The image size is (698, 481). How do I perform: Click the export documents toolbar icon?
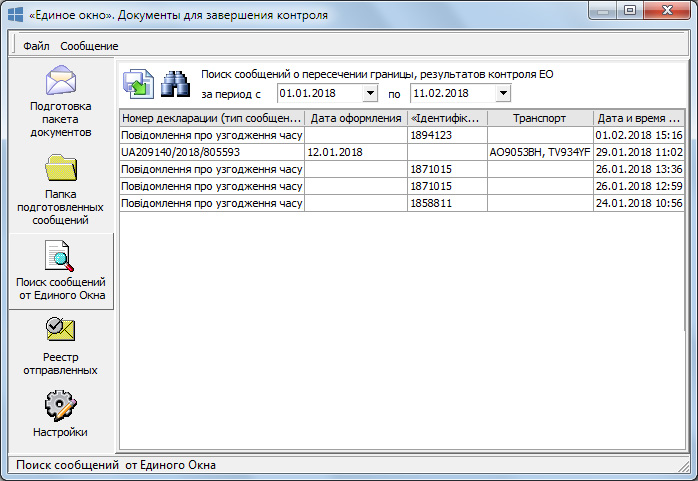[x=138, y=84]
